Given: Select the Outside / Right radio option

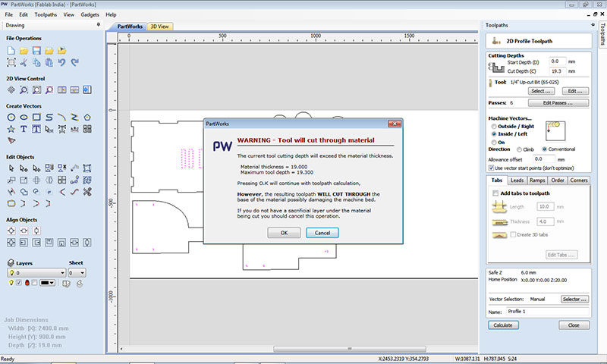Looking at the screenshot, I should (x=494, y=127).
